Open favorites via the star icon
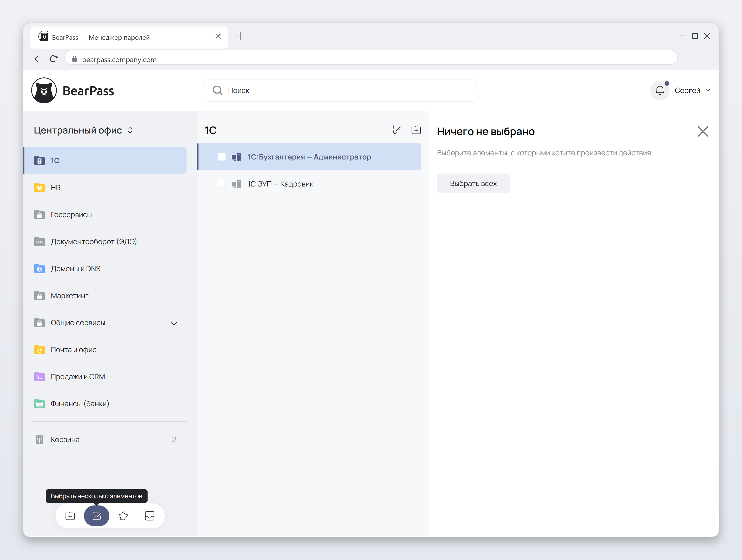This screenshot has height=560, width=742. 123,516
